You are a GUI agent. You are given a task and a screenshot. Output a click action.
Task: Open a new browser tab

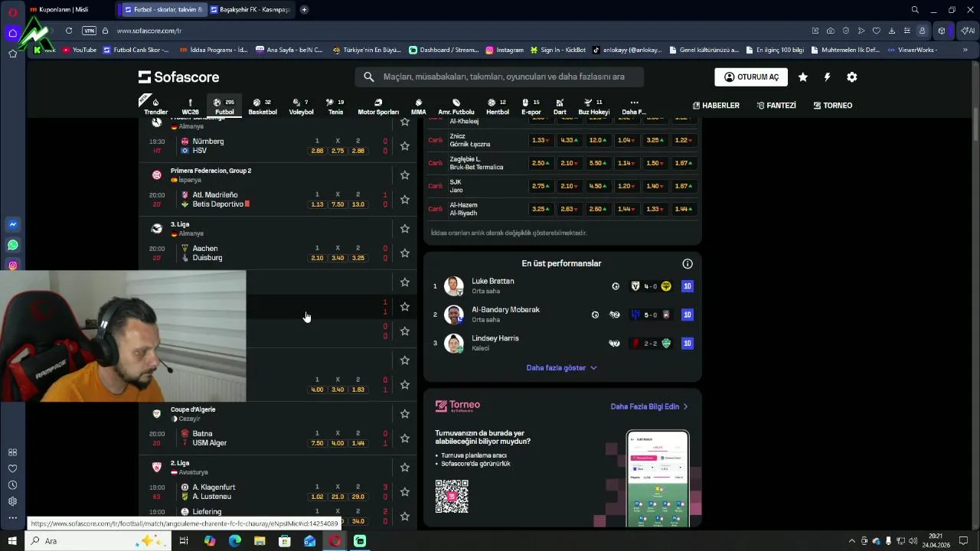click(x=304, y=9)
